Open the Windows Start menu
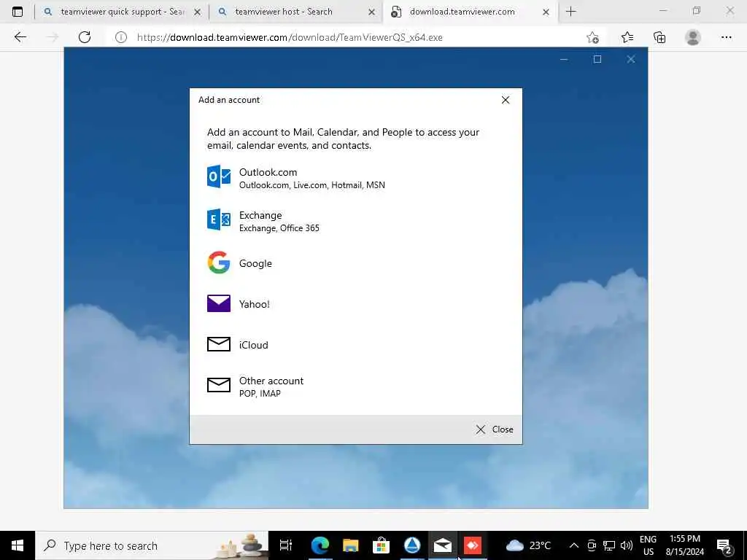 18,545
